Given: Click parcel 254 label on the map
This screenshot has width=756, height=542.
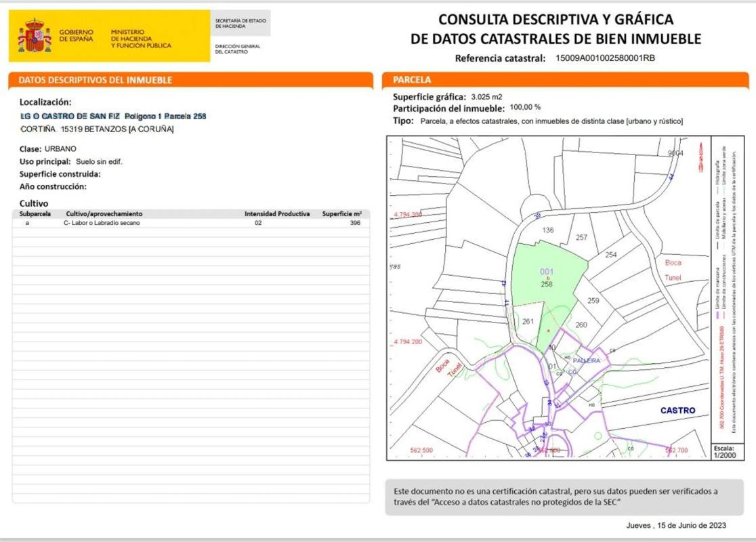Looking at the screenshot, I should (611, 255).
